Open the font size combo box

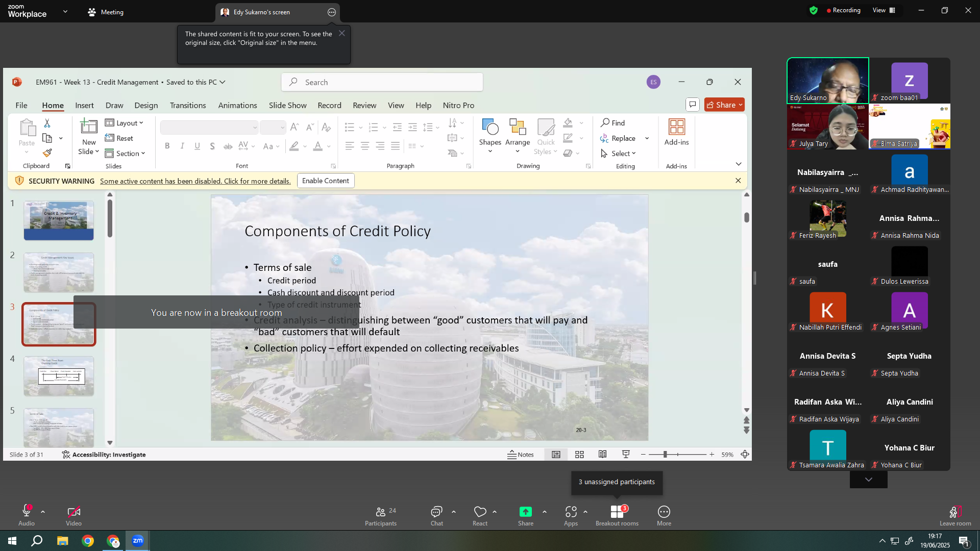coord(273,128)
